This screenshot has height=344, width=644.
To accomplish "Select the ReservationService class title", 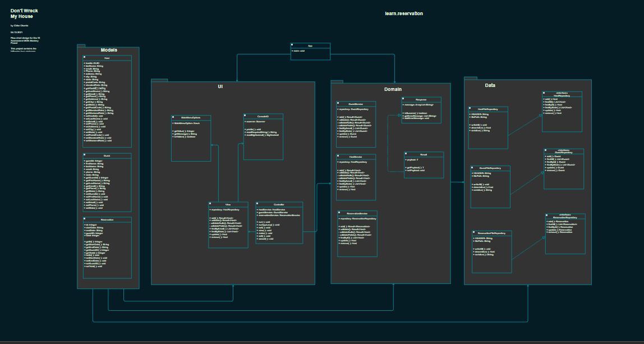I will click(x=357, y=213).
